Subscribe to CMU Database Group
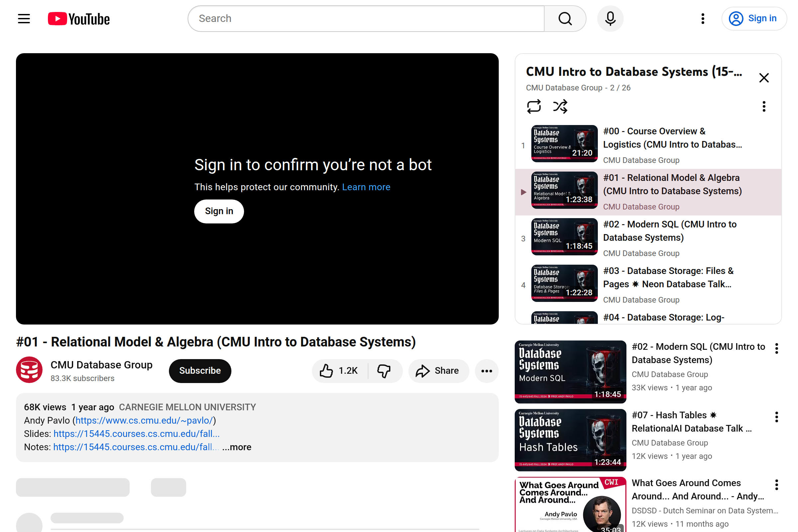Viewport: 798px width, 532px height. (x=200, y=371)
